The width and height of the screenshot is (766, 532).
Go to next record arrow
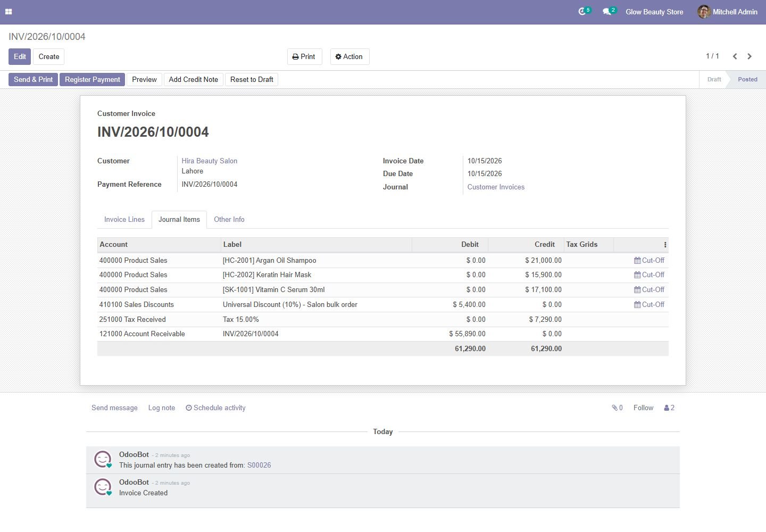[750, 56]
